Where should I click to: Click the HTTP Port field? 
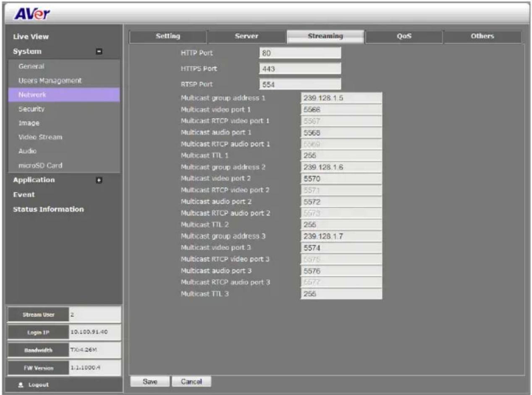(x=300, y=53)
